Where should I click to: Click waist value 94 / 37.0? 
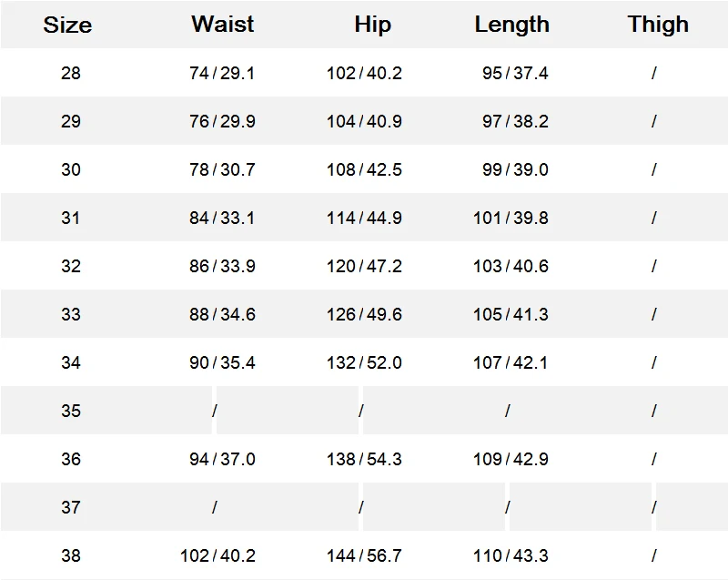pos(222,459)
